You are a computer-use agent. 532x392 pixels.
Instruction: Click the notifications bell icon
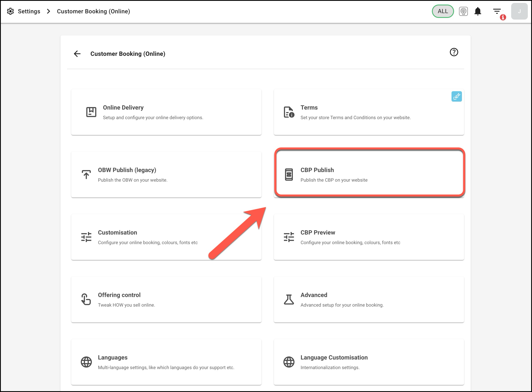[478, 11]
